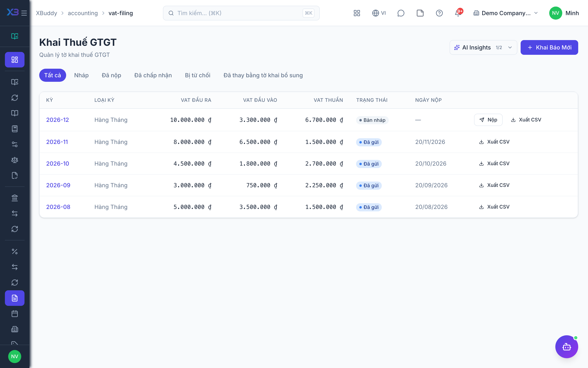Switch to the Đã chấp nhận tab
The height and width of the screenshot is (368, 588).
tap(153, 75)
